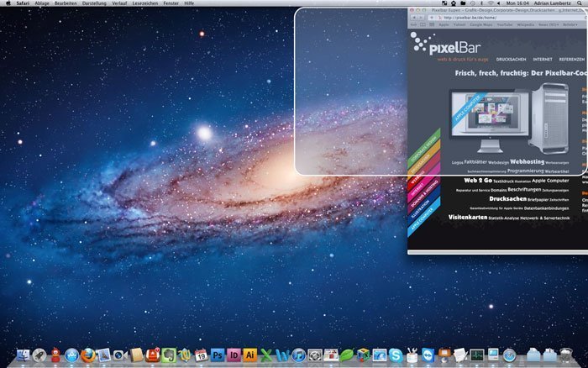Click the Mon 16:04 clock
Viewport: 588px width, 368px height.
point(517,3)
